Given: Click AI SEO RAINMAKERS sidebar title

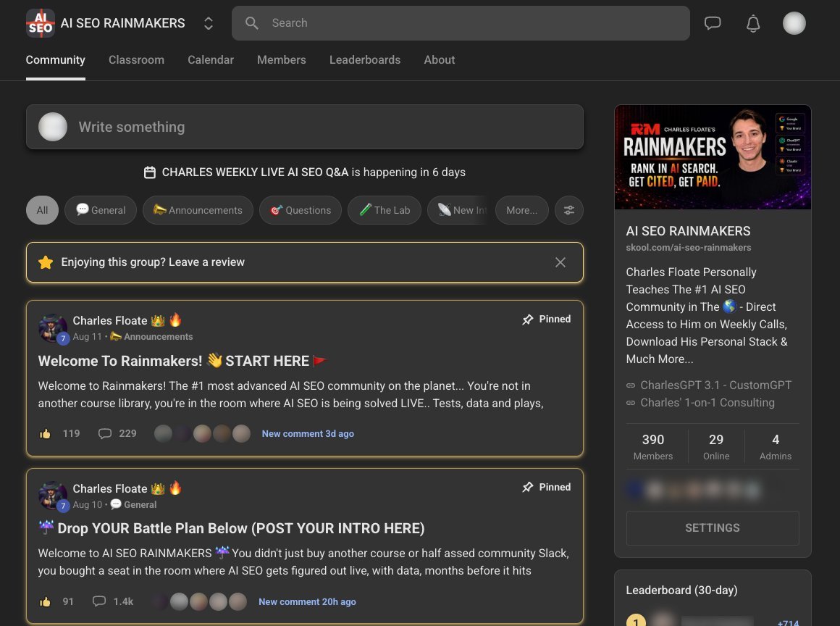Looking at the screenshot, I should pyautogui.click(x=688, y=231).
